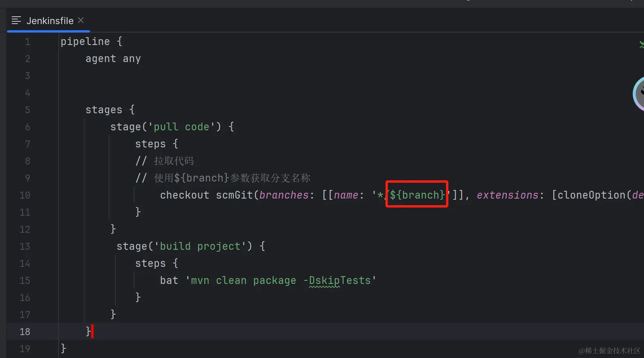Click the 'pull code' stage name string
The width and height of the screenshot is (644, 358).
tap(182, 127)
